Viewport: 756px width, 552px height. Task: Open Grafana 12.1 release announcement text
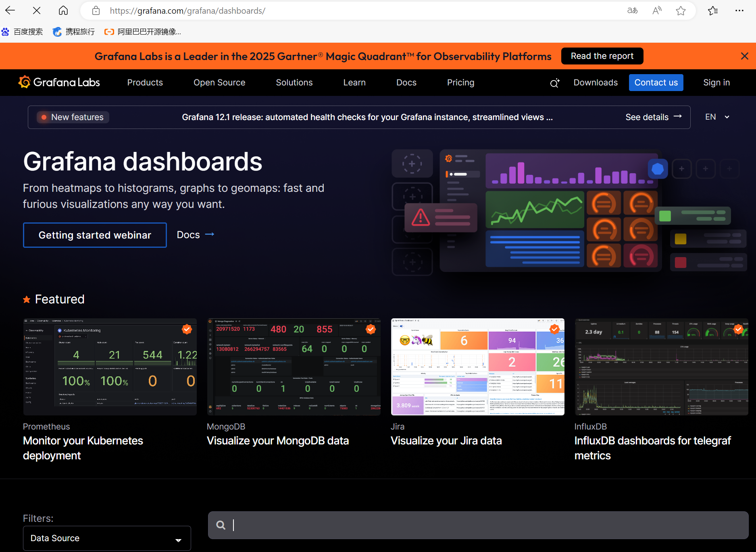pyautogui.click(x=367, y=117)
